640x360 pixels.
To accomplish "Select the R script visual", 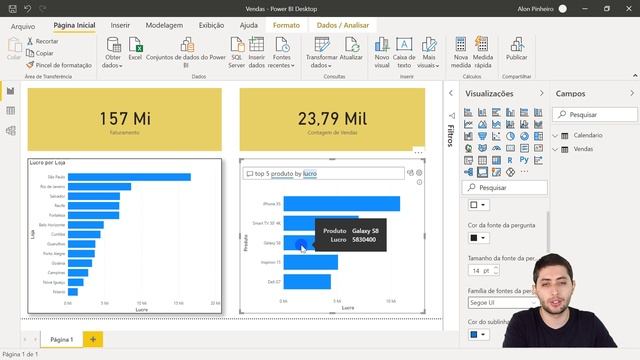I will 510,160.
